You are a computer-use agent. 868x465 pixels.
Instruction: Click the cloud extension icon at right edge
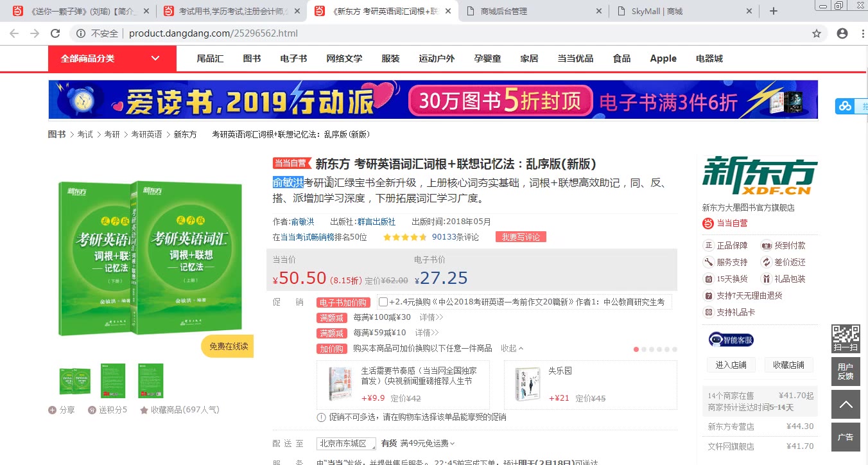click(844, 106)
